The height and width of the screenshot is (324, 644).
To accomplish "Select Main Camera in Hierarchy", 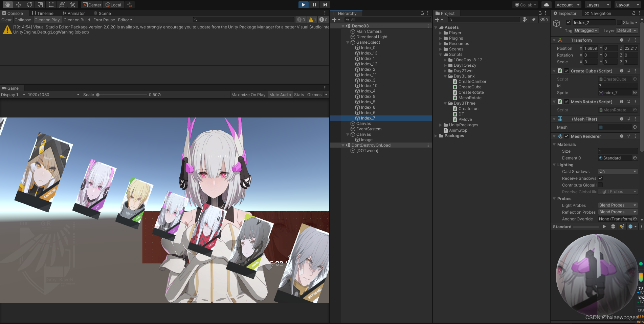I will pos(369,31).
